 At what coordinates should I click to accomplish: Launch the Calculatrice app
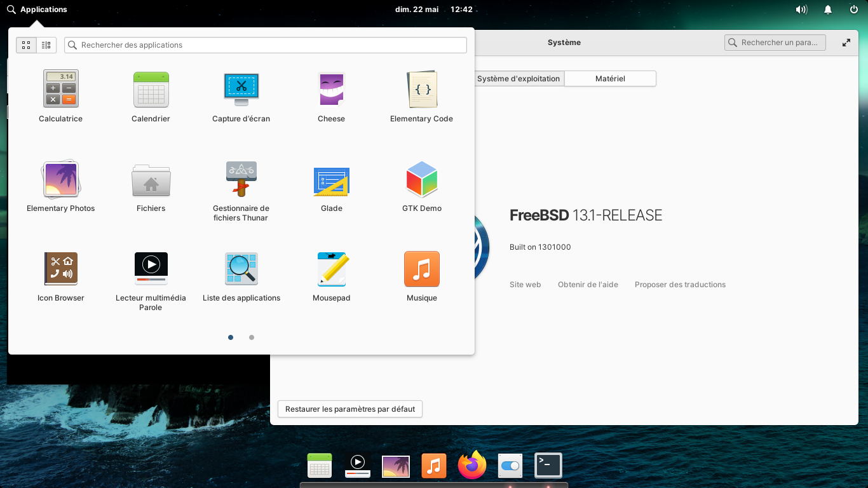(60, 96)
